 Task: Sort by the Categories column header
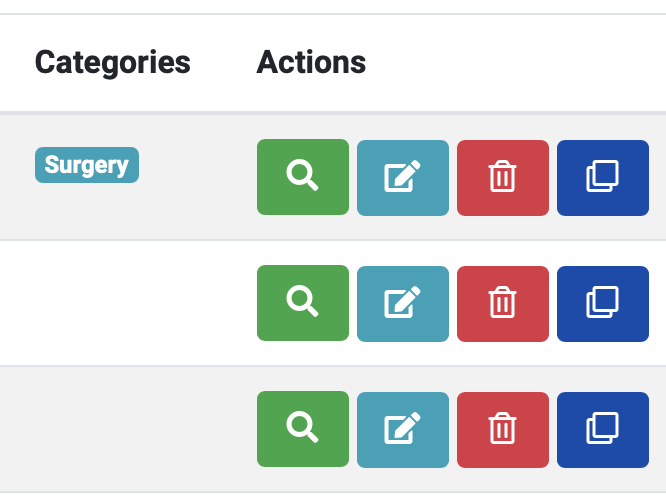coord(113,62)
